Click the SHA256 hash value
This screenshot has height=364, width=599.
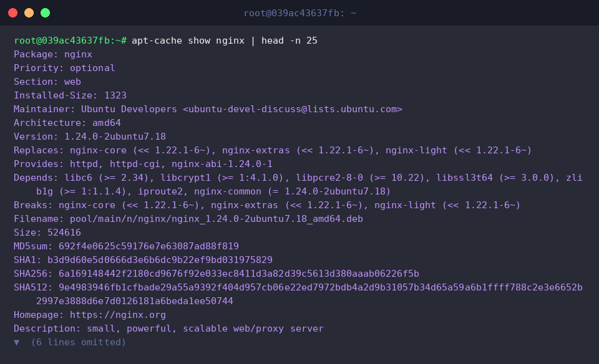[239, 274]
